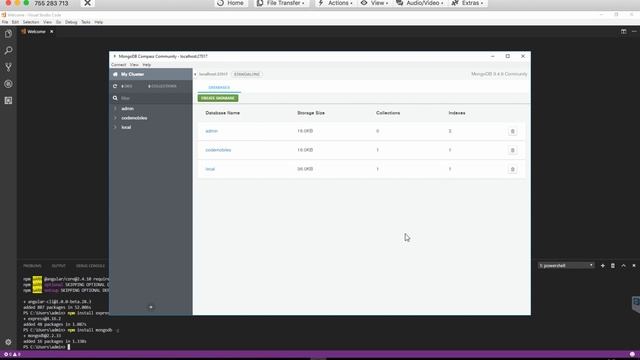Open VS Code Edit menu

point(15,22)
